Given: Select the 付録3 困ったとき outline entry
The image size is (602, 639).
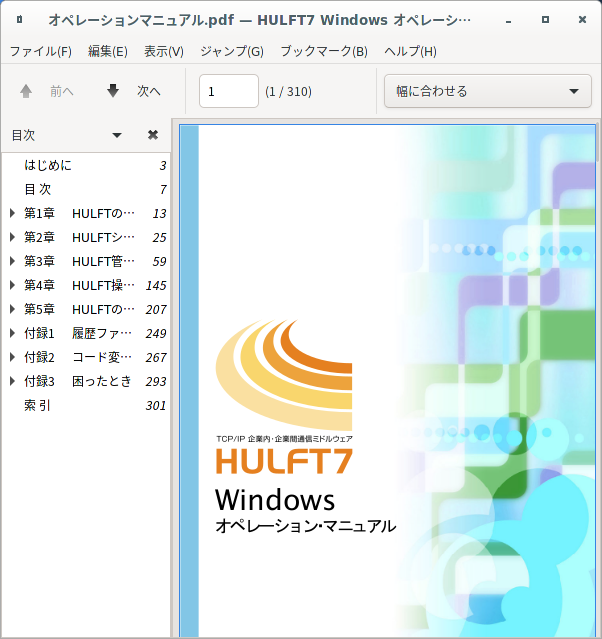Looking at the screenshot, I should (x=86, y=381).
